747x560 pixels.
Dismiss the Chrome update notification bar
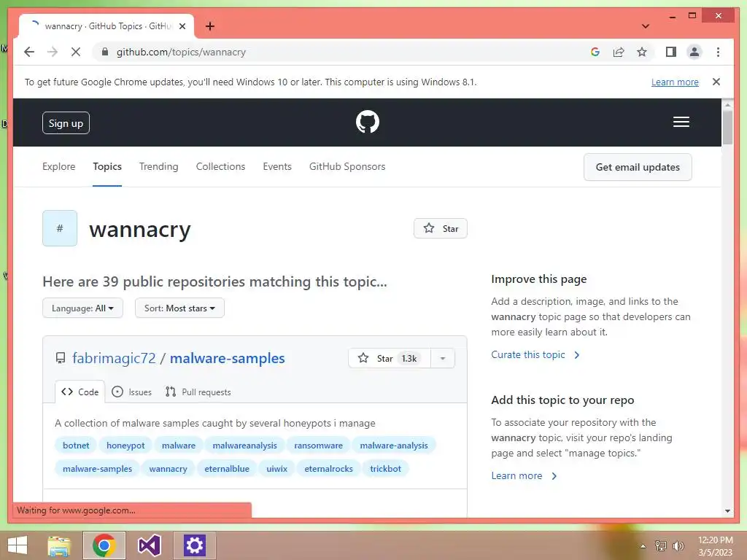coord(716,82)
